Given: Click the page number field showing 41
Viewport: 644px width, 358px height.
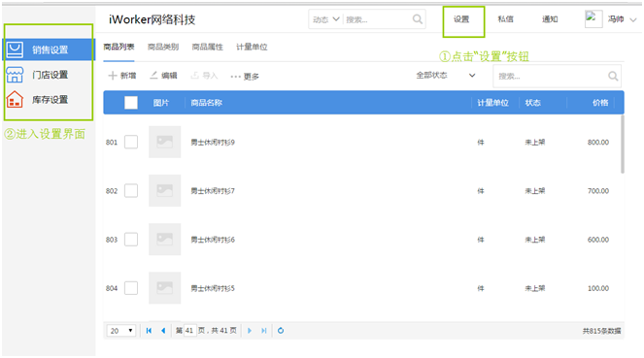Looking at the screenshot, I should (x=189, y=331).
